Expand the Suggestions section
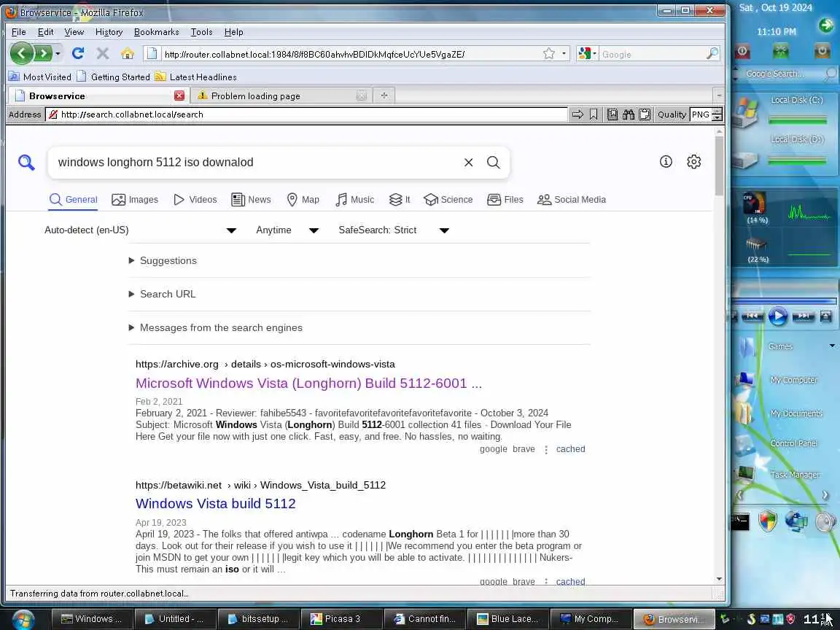The height and width of the screenshot is (630, 840). [163, 261]
